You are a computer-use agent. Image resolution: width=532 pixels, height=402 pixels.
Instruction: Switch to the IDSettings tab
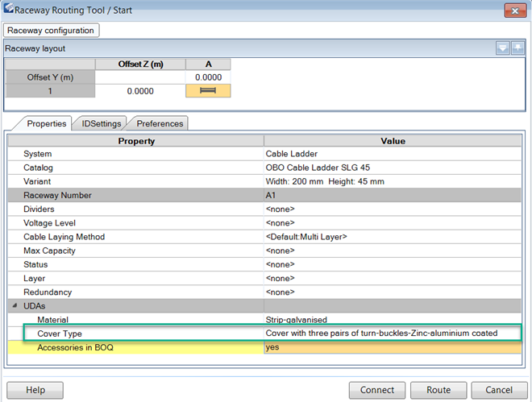[101, 123]
